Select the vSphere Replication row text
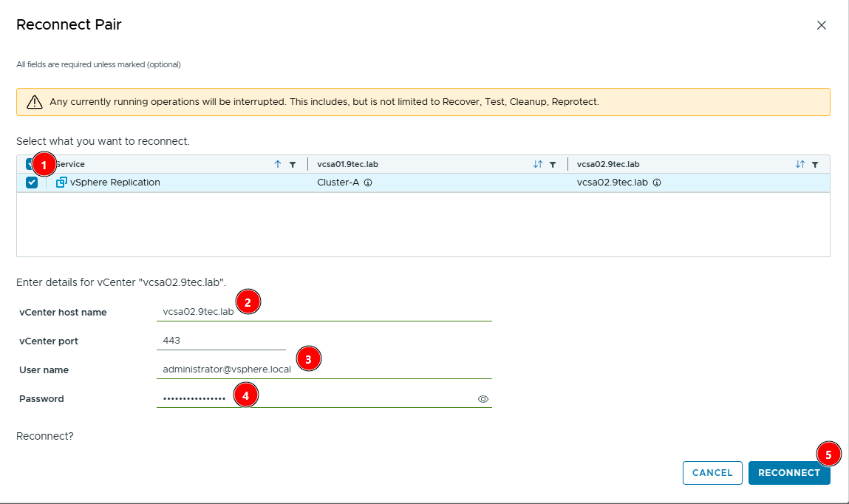 (x=115, y=183)
